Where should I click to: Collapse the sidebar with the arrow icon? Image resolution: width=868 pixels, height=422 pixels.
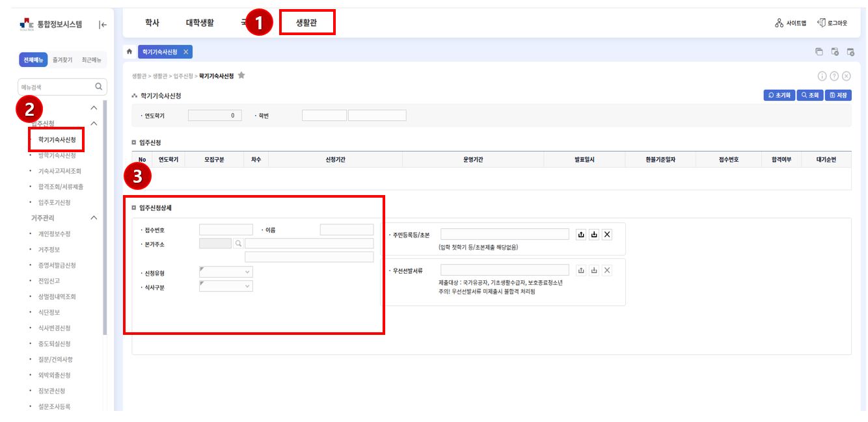tap(103, 25)
